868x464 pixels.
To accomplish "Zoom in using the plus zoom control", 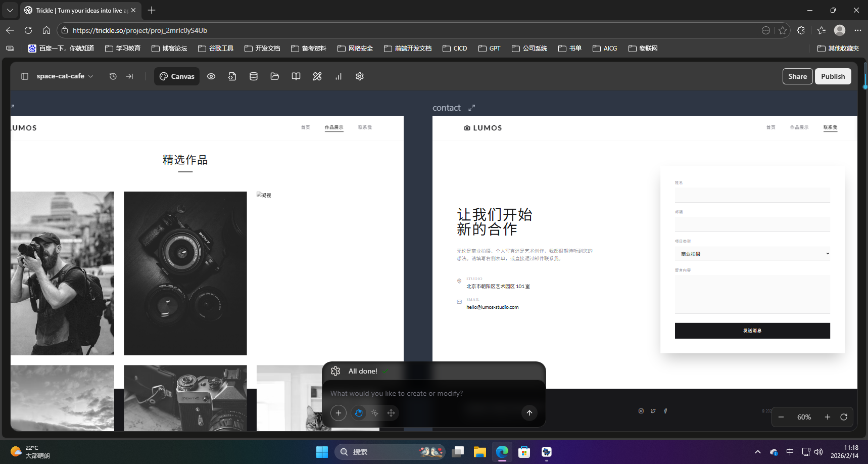I will pos(827,417).
